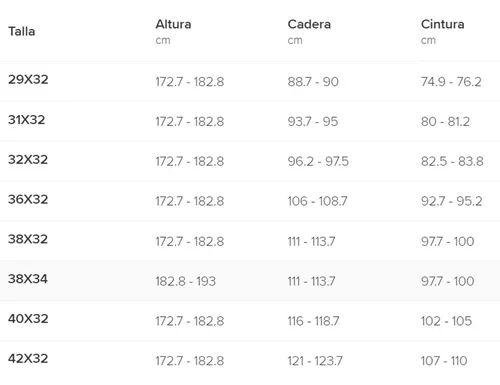
Task: Choose the 42X32 size row
Action: (x=250, y=360)
